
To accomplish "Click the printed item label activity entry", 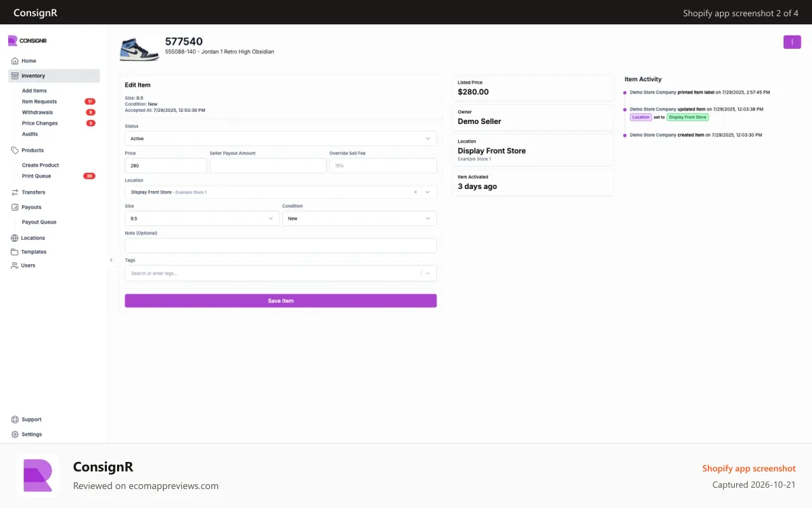I will pos(700,92).
